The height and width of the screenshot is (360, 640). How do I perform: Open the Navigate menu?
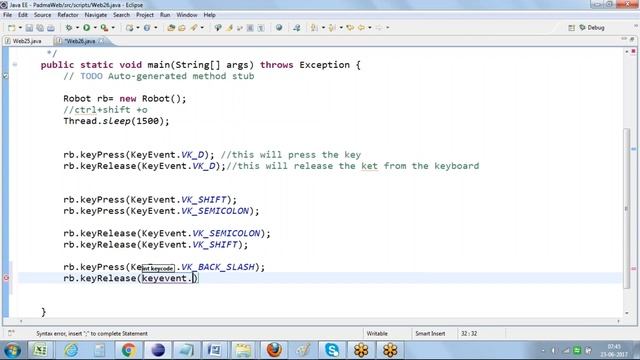click(x=96, y=15)
